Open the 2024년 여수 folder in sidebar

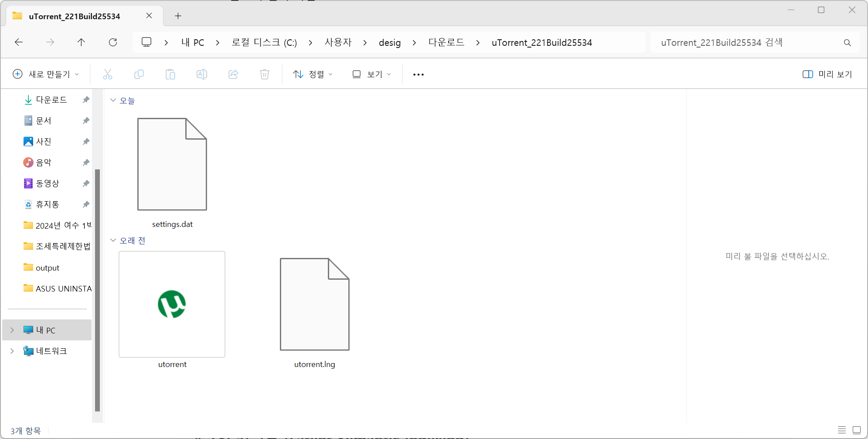coord(57,225)
